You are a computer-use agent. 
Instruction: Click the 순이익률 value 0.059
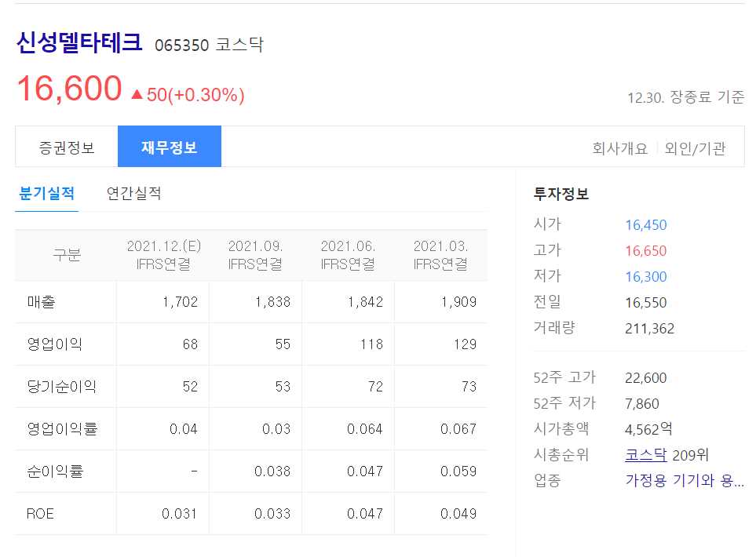pyautogui.click(x=458, y=471)
